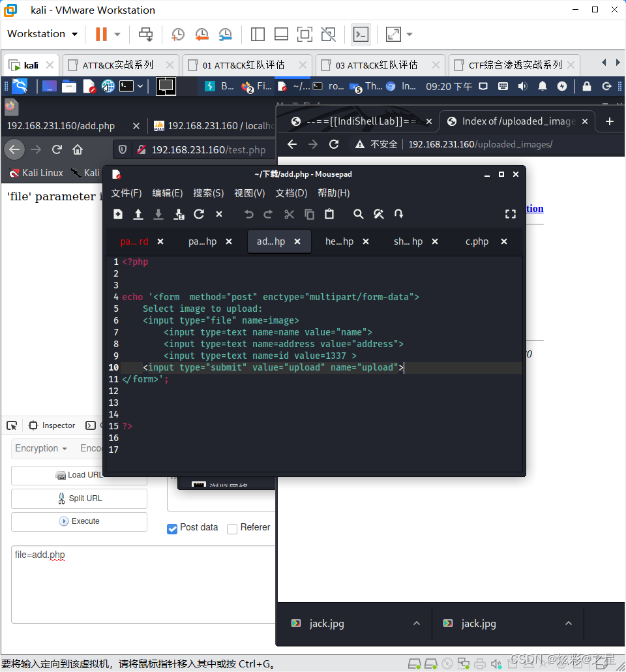Open the 文档(D) menu in Mousepad
626x672 pixels.
click(291, 193)
